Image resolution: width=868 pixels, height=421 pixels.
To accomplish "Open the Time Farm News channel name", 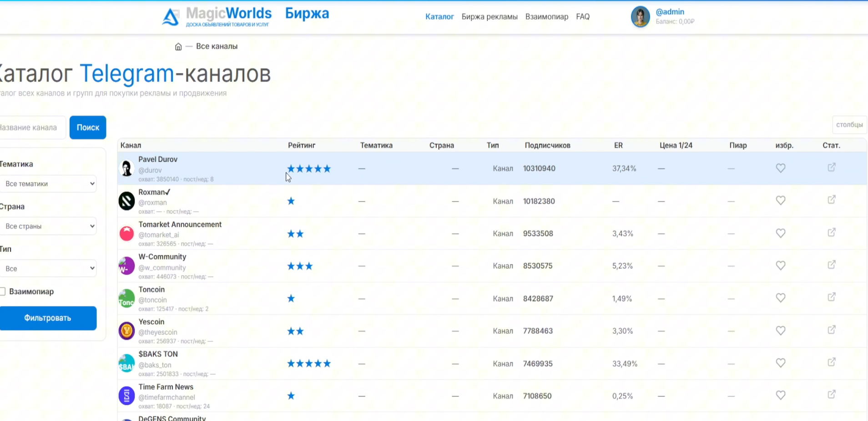I will click(166, 387).
